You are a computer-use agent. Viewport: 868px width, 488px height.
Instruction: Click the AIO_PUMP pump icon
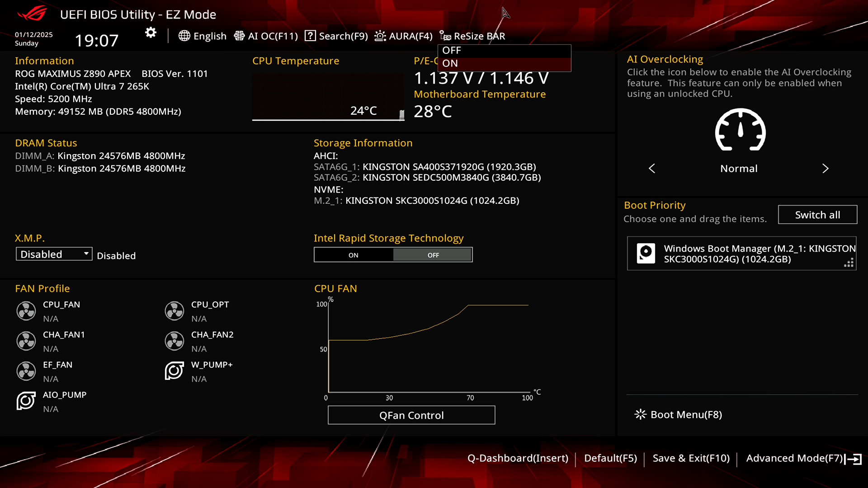[x=26, y=401]
